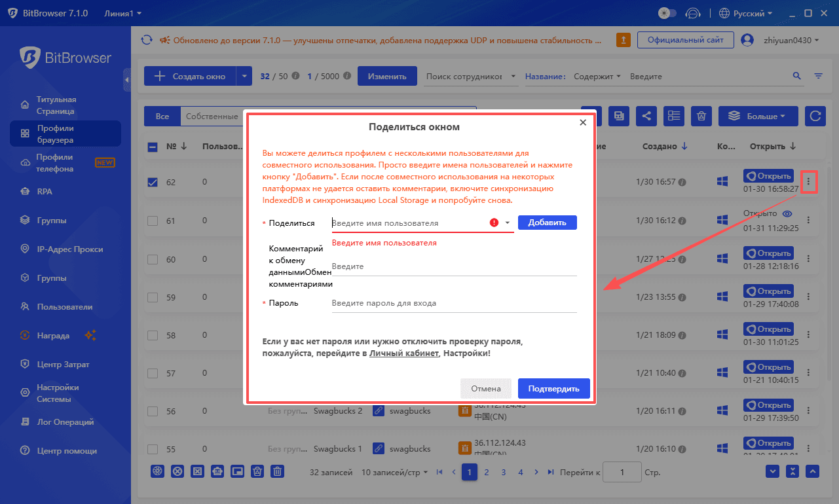Click the reload list icon

(815, 116)
